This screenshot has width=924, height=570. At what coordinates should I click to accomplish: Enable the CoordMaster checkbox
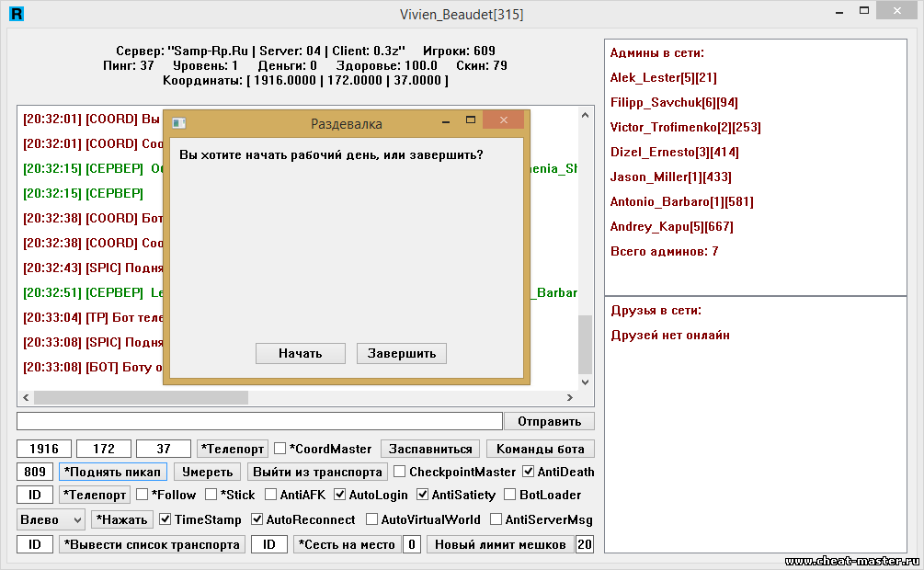280,449
